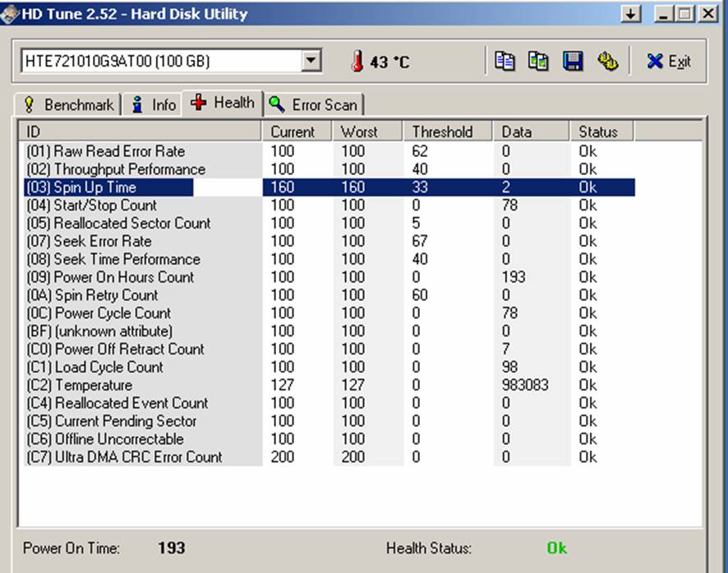This screenshot has height=573, width=728.
Task: Open the Options gear icon
Action: (x=607, y=62)
